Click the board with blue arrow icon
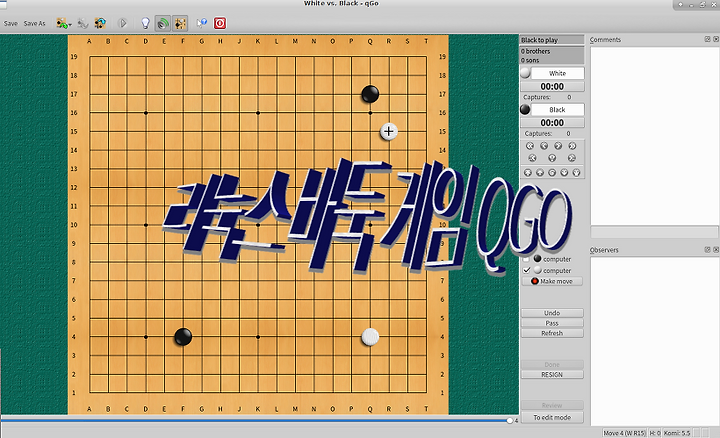The width and height of the screenshot is (720, 438). click(100, 23)
